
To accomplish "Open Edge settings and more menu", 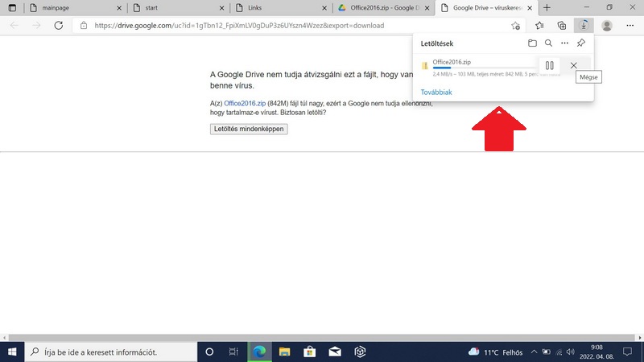I will [630, 26].
